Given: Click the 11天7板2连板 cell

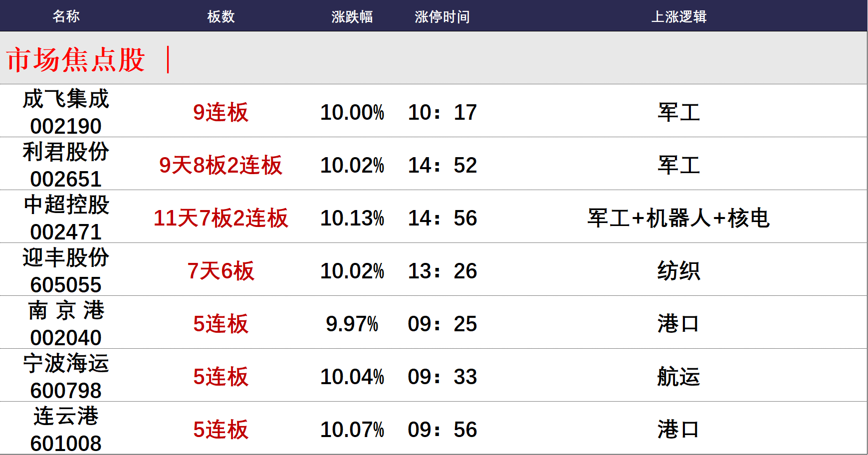Looking at the screenshot, I should (221, 218).
